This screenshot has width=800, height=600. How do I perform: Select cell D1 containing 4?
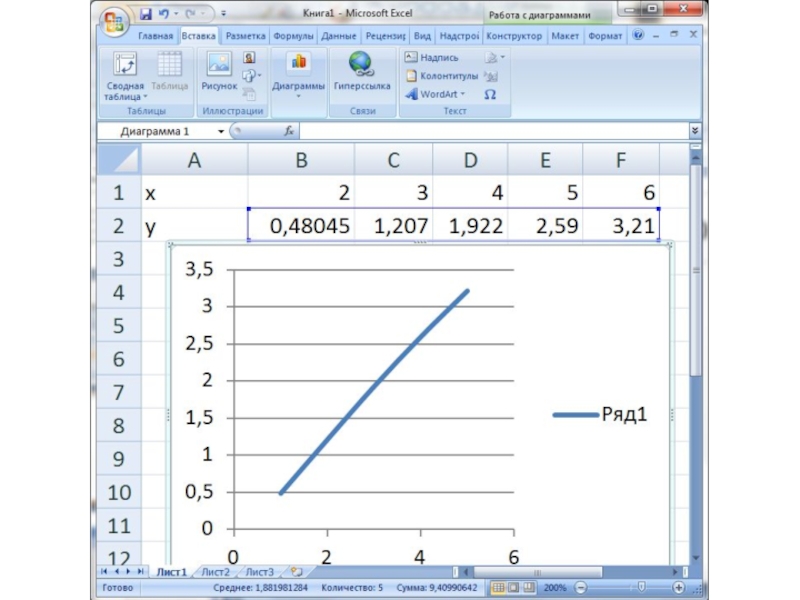pyautogui.click(x=470, y=192)
